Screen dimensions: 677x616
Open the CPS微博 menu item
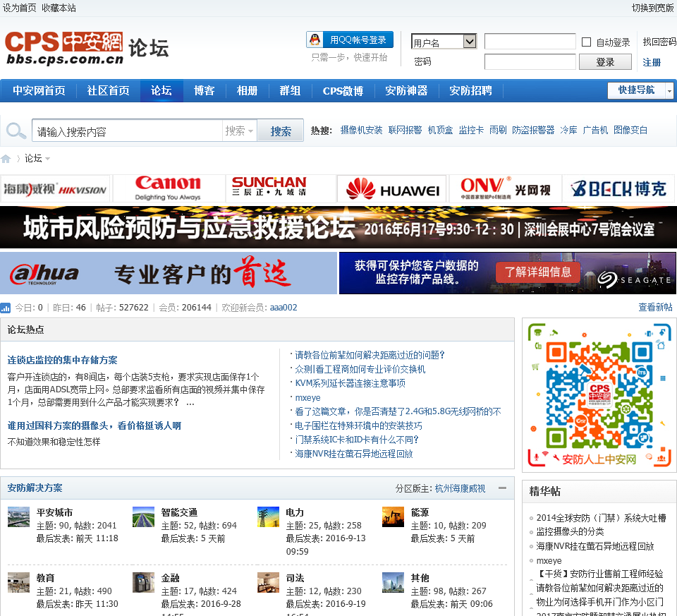coord(343,91)
